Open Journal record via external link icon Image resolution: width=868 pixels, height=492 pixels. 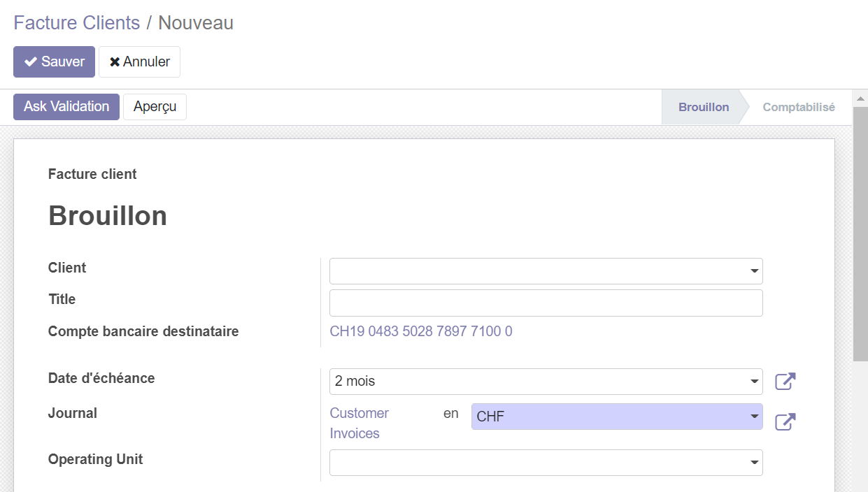785,421
